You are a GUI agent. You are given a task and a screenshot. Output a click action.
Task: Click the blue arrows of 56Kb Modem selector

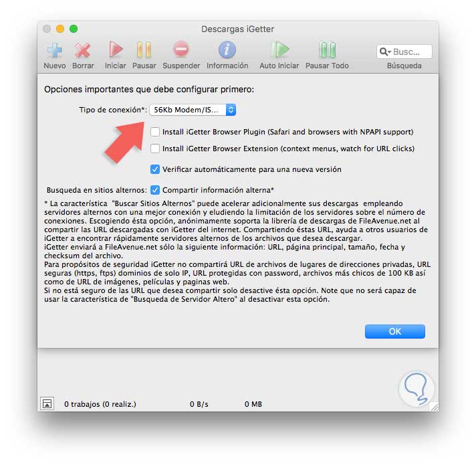231,110
